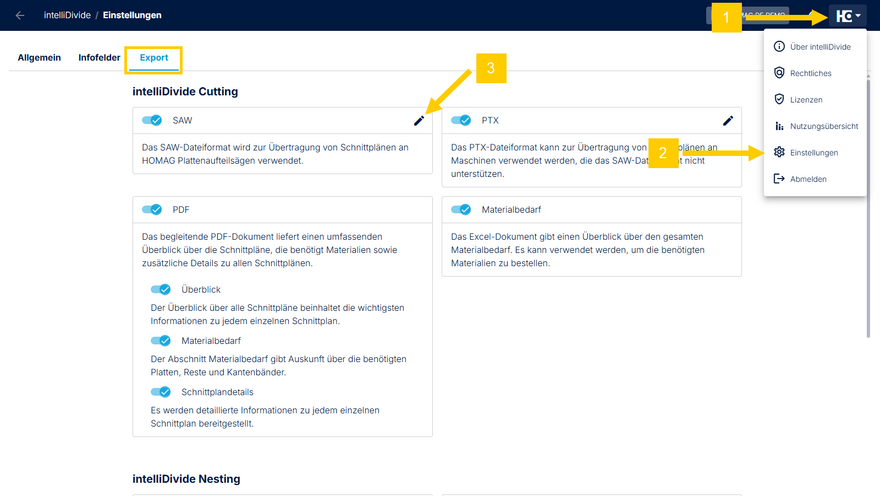Image resolution: width=880 pixels, height=496 pixels.
Task: Click the Abmelden logout icon
Action: [x=780, y=179]
